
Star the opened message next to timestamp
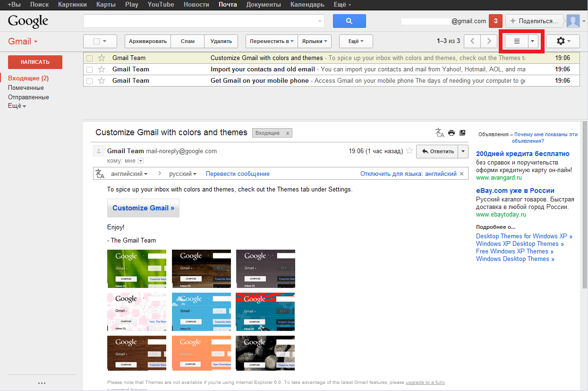pyautogui.click(x=409, y=151)
